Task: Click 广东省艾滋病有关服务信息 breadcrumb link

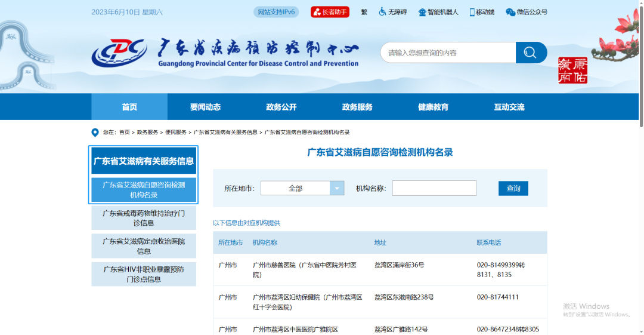Action: click(x=225, y=133)
